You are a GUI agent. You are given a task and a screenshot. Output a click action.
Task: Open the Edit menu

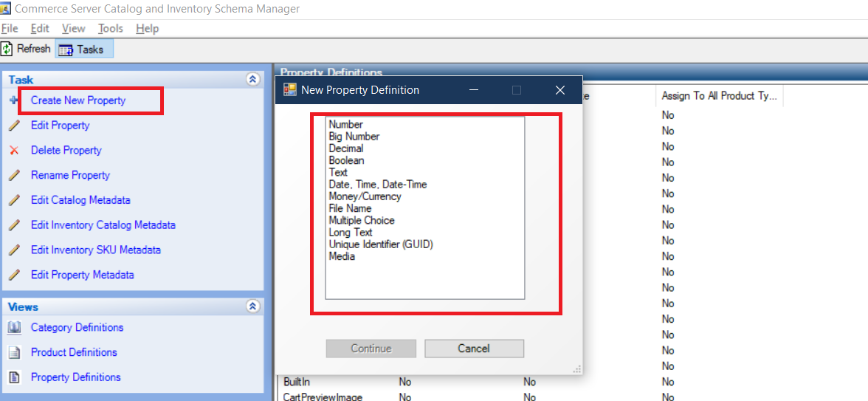coord(40,28)
